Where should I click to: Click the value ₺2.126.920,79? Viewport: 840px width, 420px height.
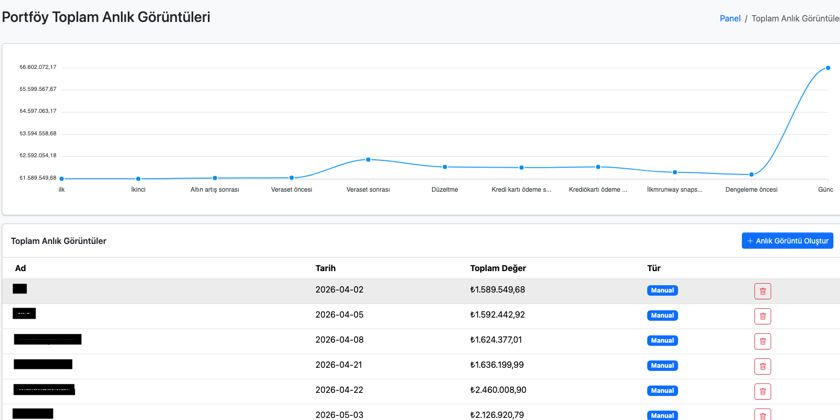click(x=498, y=415)
